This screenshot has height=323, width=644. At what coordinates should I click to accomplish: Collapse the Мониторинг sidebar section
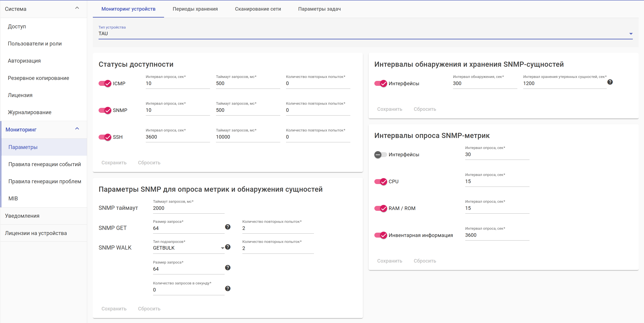[x=77, y=129]
